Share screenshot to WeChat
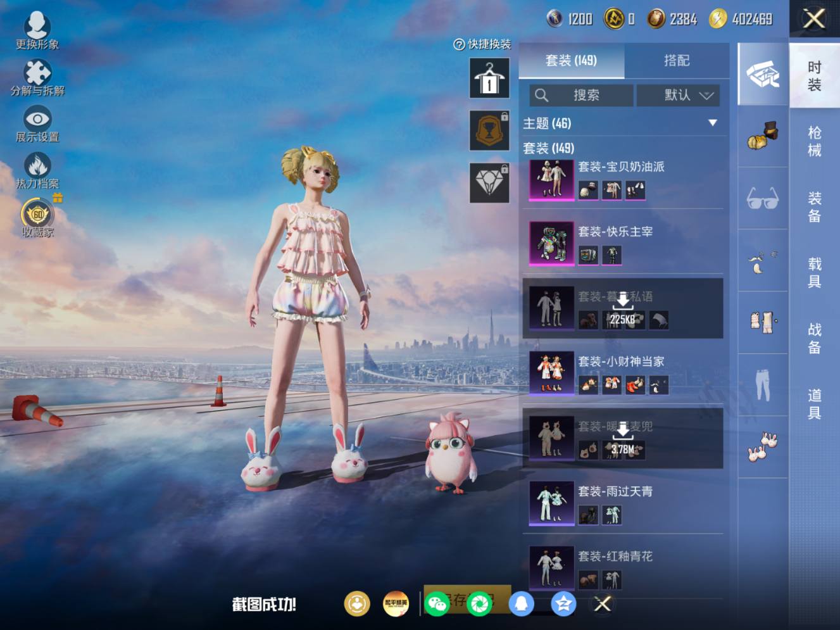 coord(437,604)
